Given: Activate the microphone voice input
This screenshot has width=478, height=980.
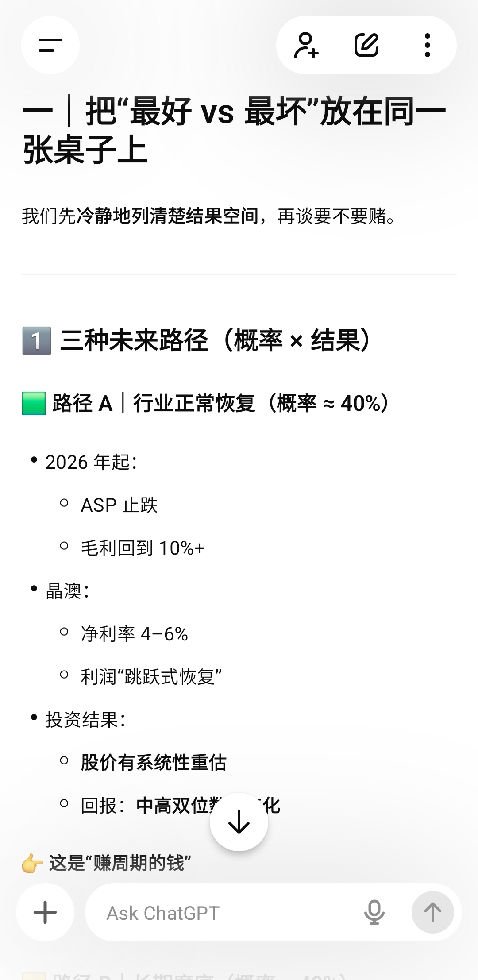Looking at the screenshot, I should click(374, 912).
